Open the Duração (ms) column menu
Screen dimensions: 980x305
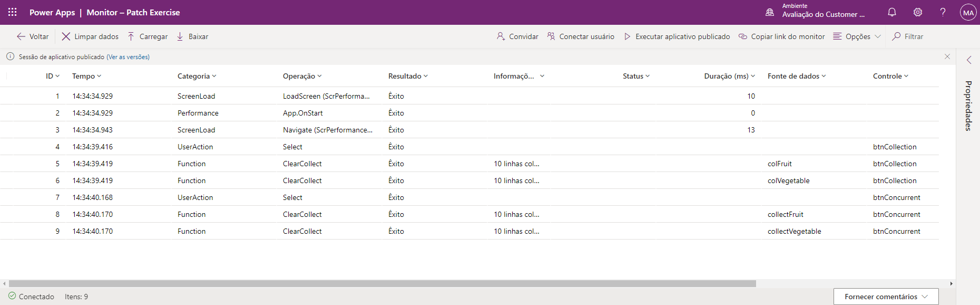[x=730, y=76]
